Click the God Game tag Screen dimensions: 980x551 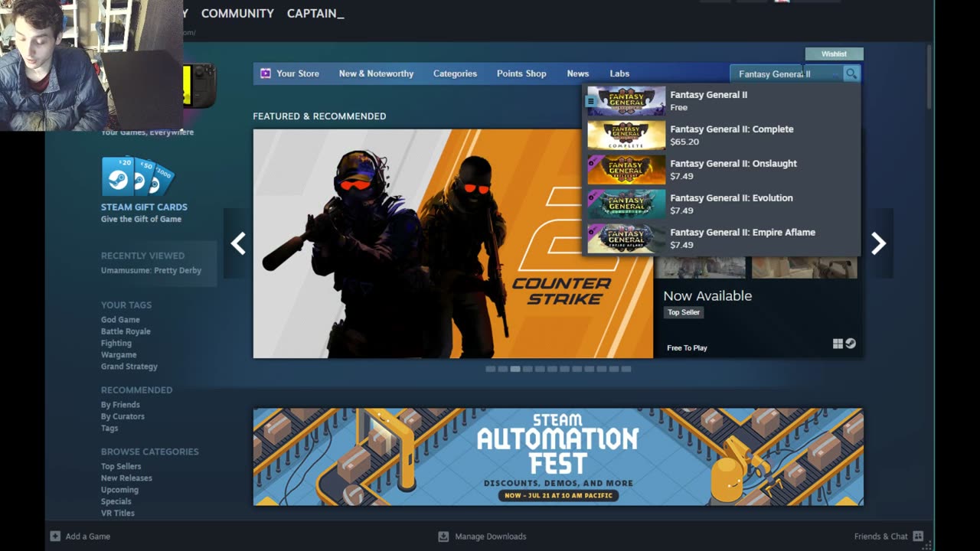click(120, 320)
